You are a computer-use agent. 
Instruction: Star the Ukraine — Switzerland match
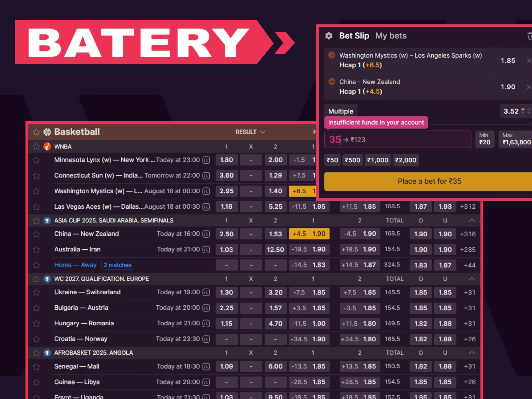pos(36,292)
